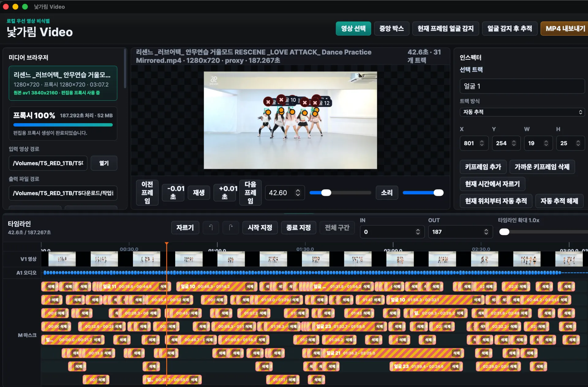Click 현재 시간에서 자르기 button
Viewport: 588px width, 387px height.
pos(492,184)
